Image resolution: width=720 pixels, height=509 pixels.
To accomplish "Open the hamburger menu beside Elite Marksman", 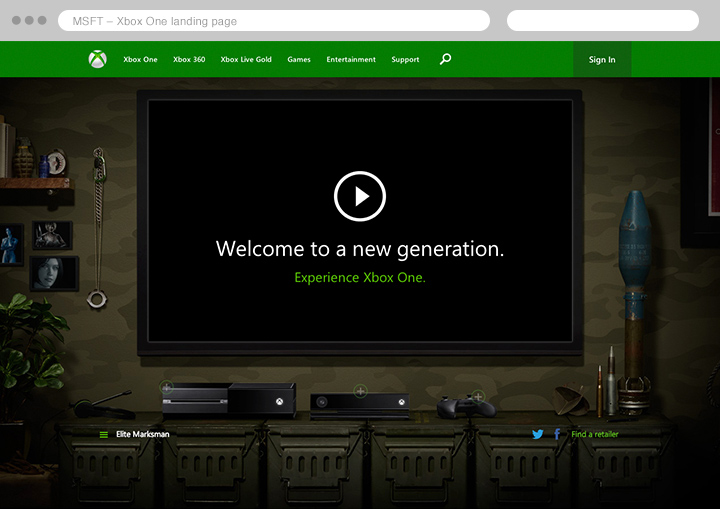I will (x=104, y=435).
